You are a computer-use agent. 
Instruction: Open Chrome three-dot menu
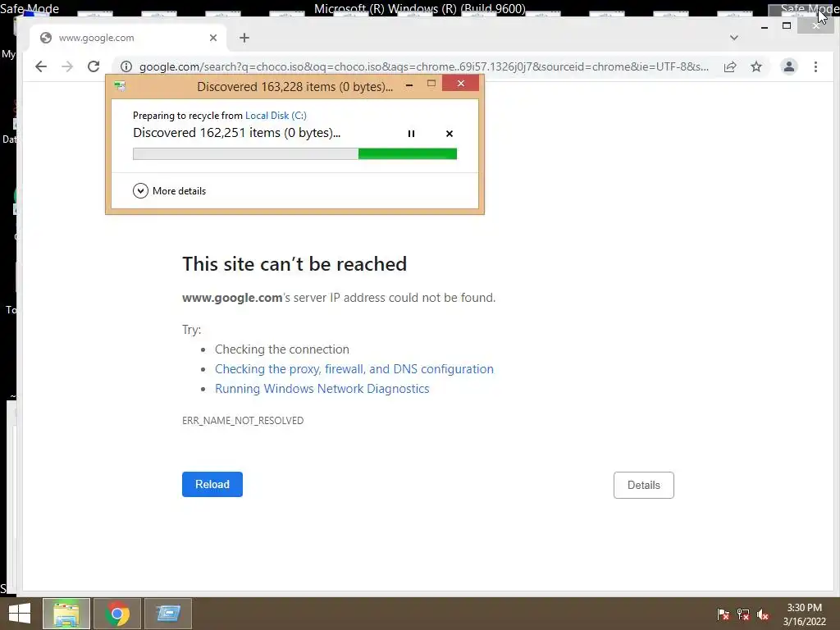(815, 66)
